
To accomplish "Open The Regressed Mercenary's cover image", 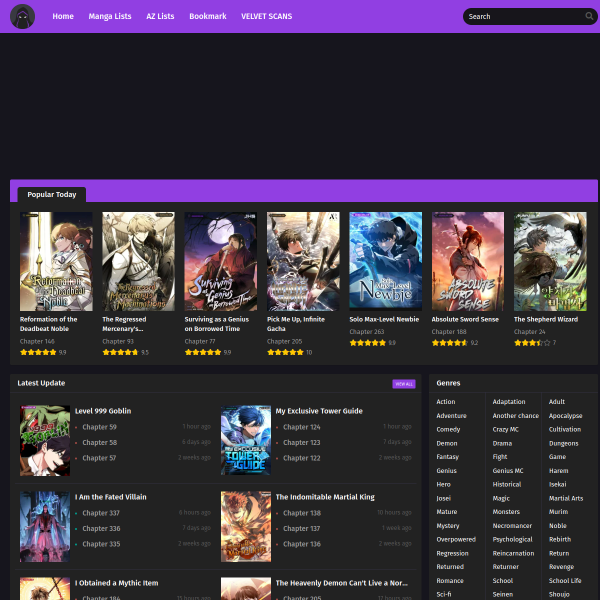I will pyautogui.click(x=139, y=261).
